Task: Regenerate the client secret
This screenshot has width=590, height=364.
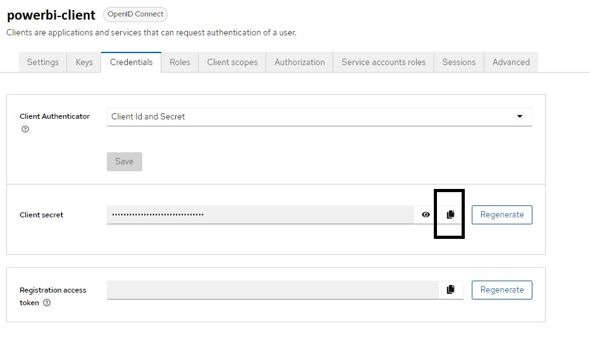Action: tap(502, 215)
